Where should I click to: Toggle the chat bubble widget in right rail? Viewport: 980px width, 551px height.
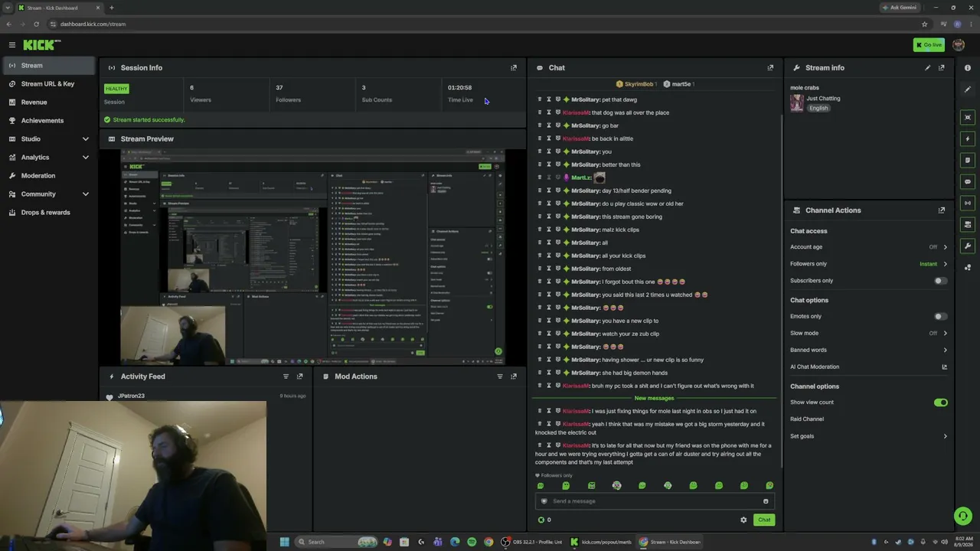(x=968, y=181)
